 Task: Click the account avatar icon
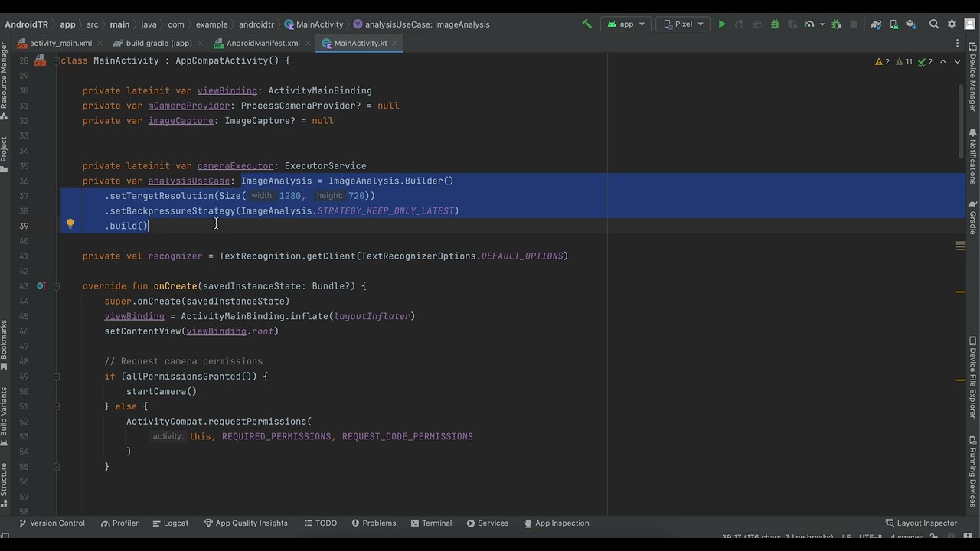(x=970, y=24)
